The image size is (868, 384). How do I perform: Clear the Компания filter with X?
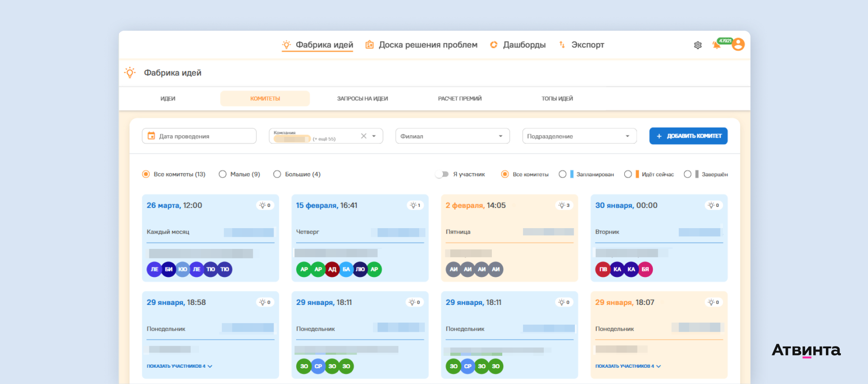pos(363,136)
